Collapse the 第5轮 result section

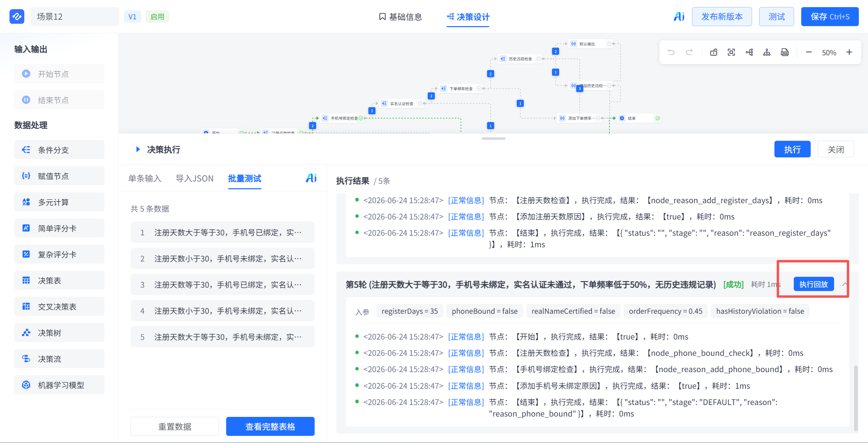845,284
